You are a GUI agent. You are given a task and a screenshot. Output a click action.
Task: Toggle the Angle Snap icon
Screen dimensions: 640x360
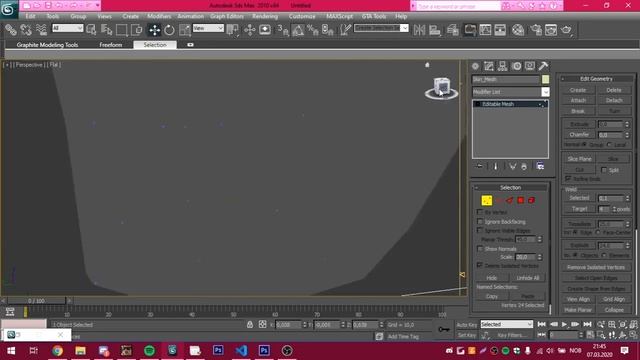(298, 29)
